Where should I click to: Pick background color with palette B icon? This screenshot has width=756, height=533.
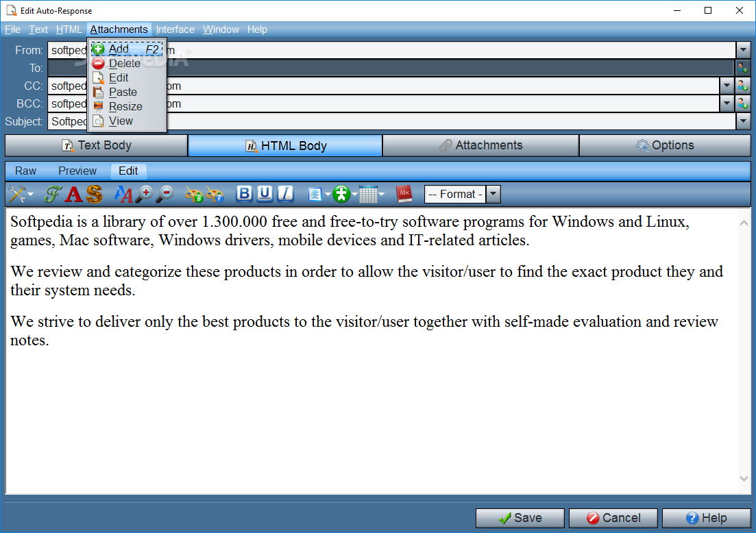[x=194, y=194]
